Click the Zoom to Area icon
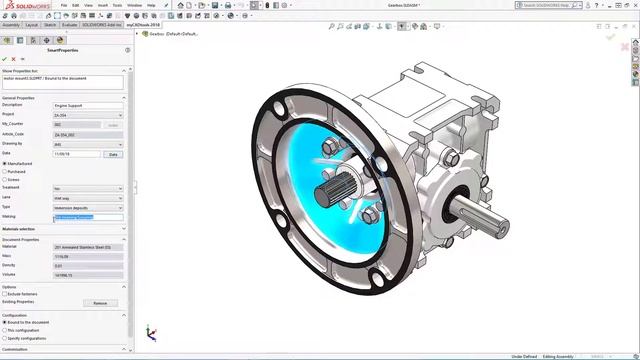Viewport: 640px width, 360px height. click(340, 27)
